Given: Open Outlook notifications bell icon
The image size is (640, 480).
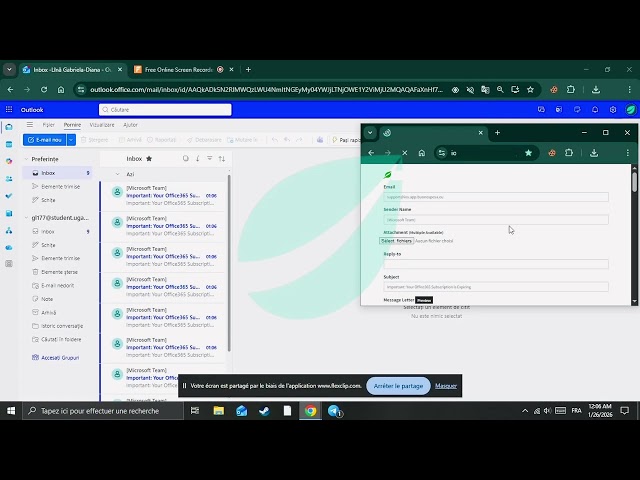Looking at the screenshot, I should click(x=595, y=109).
